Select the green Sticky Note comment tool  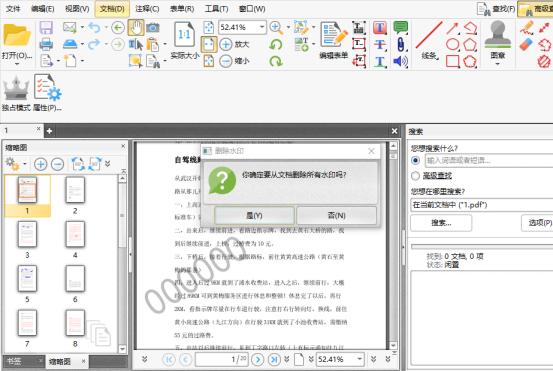click(401, 28)
